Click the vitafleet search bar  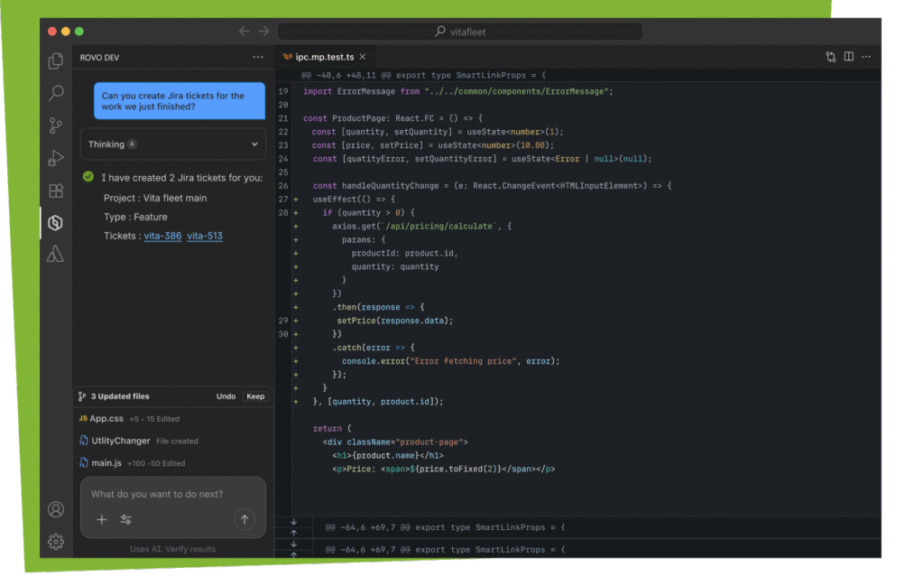[460, 32]
